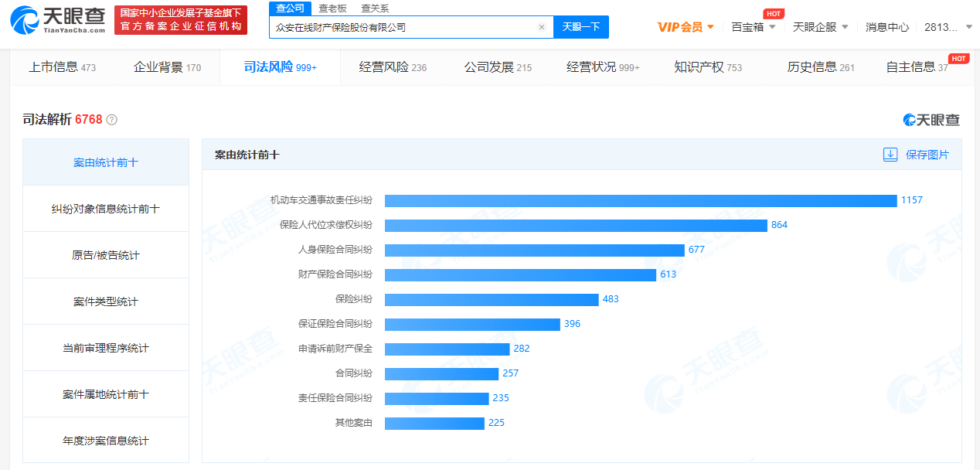Image resolution: width=980 pixels, height=470 pixels.
Task: Select 原告/被告统计 in the sidebar
Action: pos(106,255)
